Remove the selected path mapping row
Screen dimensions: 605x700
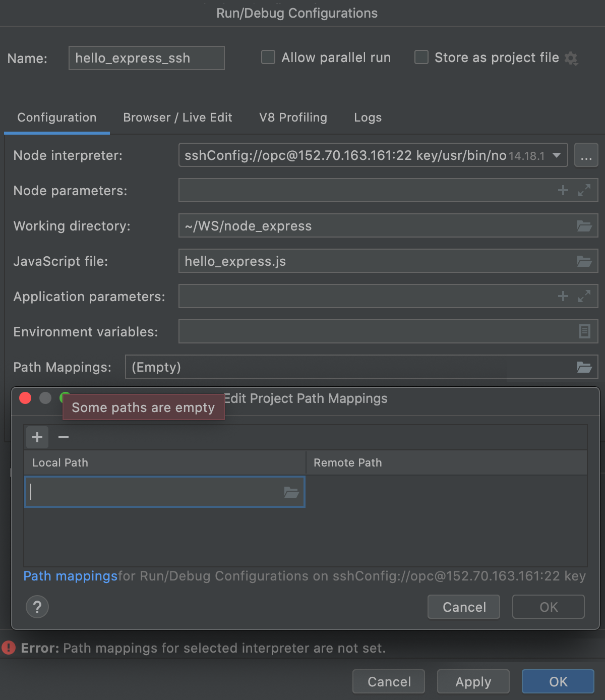(64, 437)
